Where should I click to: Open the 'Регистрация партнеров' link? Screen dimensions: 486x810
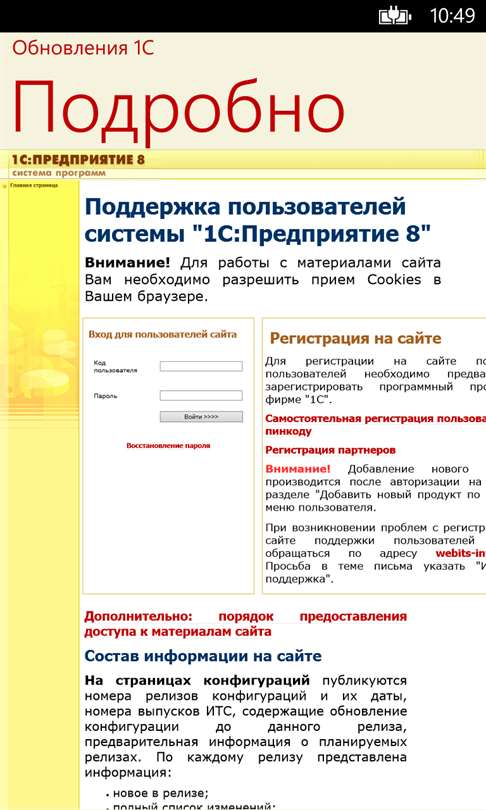point(330,450)
